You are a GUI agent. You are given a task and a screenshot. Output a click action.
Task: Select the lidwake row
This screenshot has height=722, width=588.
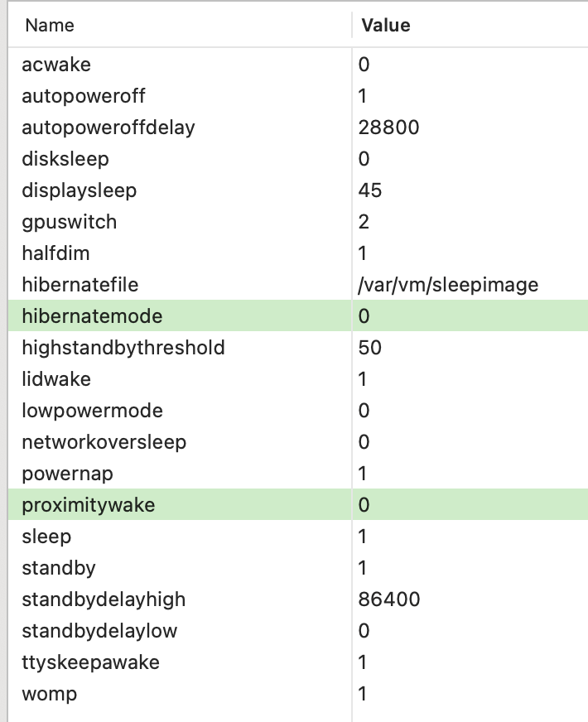coord(56,379)
